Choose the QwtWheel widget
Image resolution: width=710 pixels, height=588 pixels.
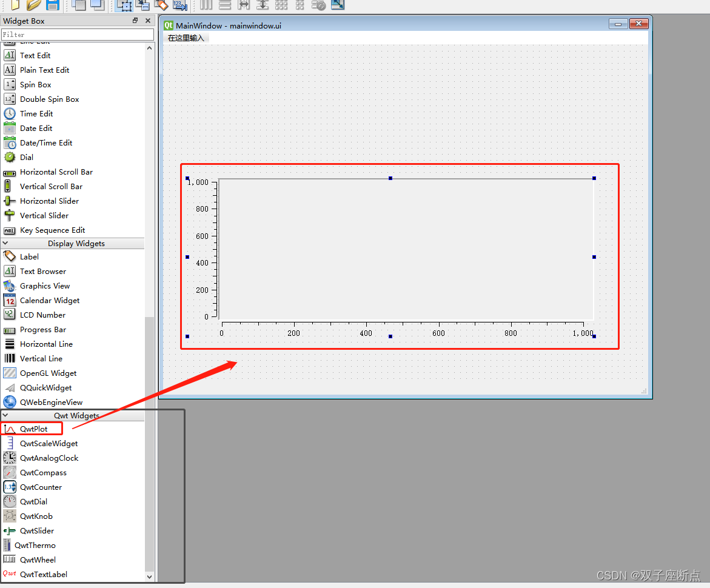[38, 560]
